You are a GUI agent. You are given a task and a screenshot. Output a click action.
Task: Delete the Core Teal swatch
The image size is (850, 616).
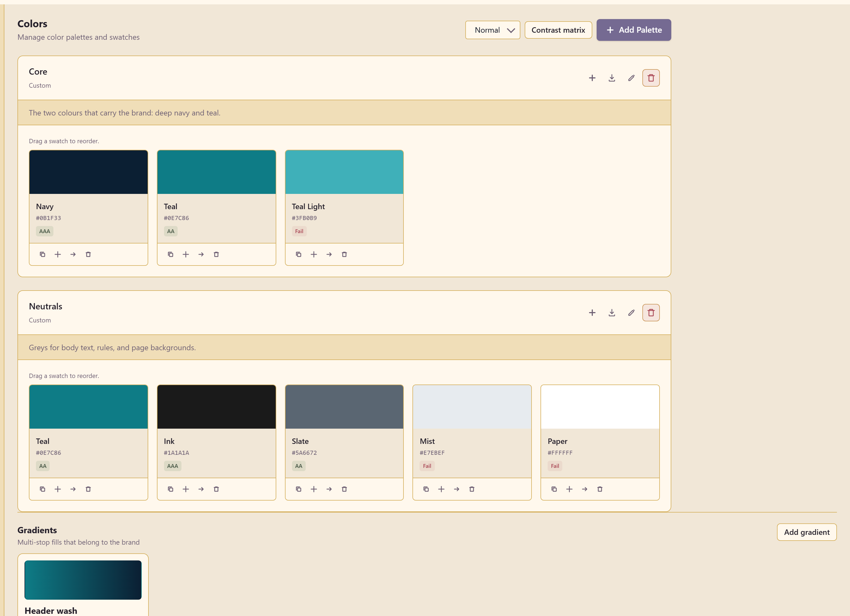pyautogui.click(x=216, y=254)
